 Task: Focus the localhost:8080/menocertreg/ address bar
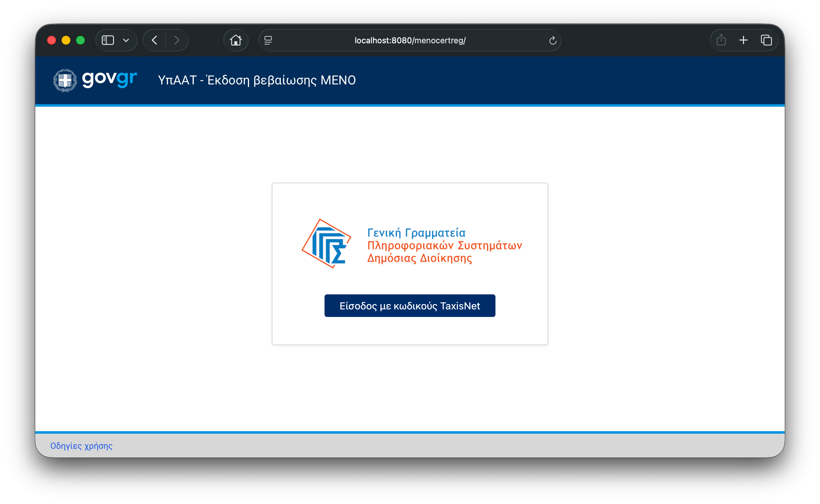click(410, 40)
